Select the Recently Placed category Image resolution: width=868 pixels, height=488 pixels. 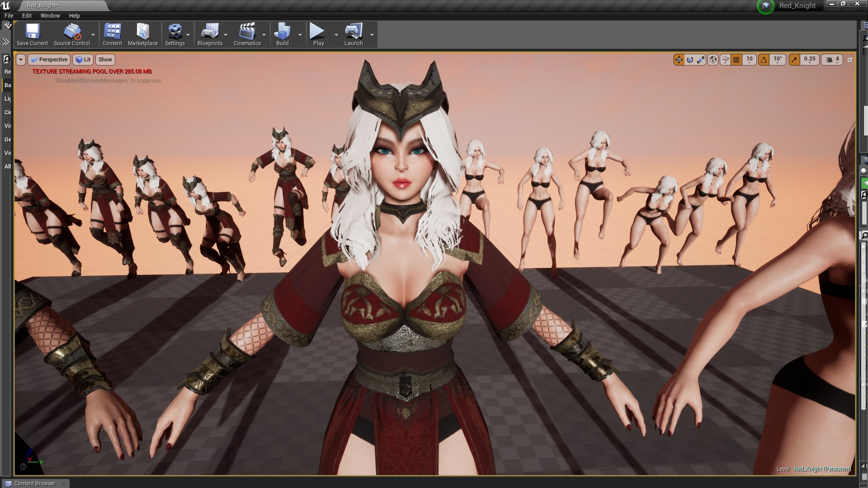7,71
